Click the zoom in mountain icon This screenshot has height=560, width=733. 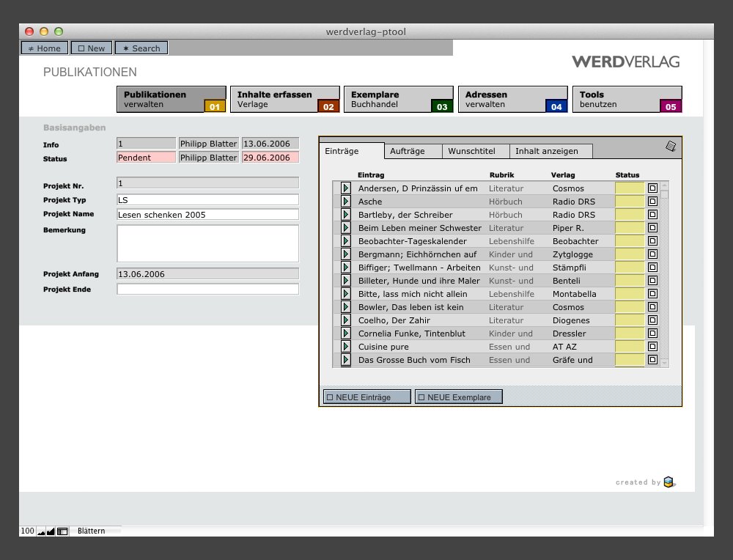point(51,531)
